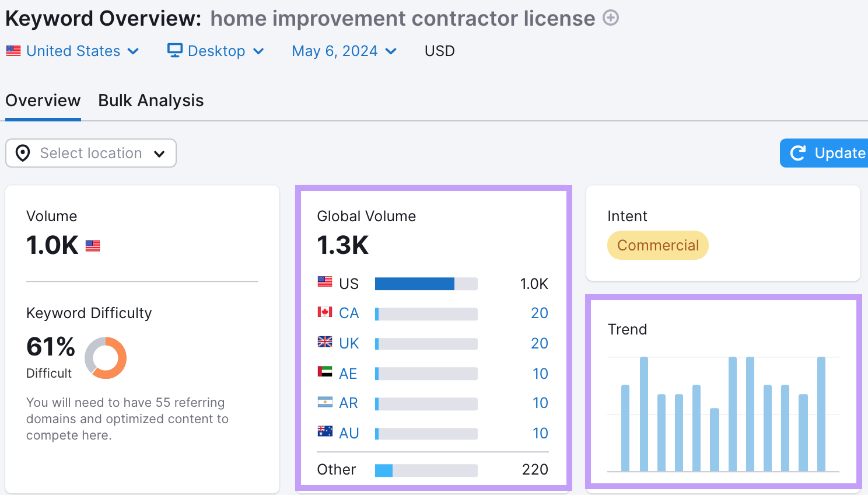This screenshot has height=495, width=868.
Task: Click the Desktop device icon
Action: point(174,51)
